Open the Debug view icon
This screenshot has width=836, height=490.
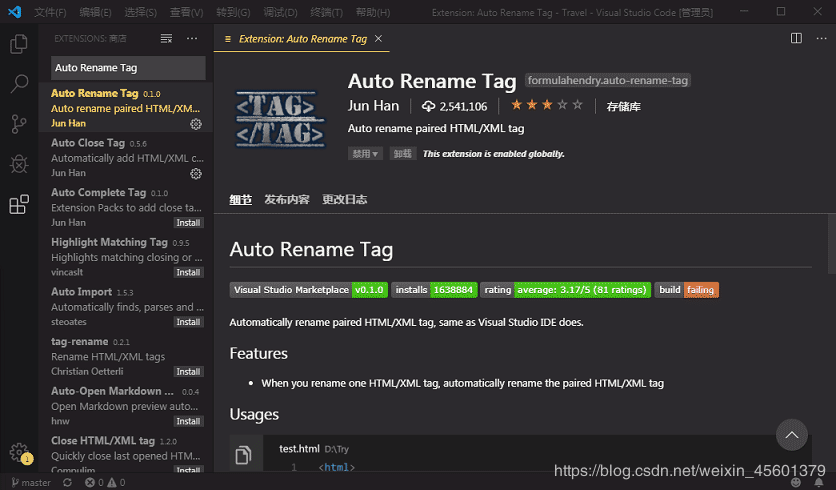[x=18, y=164]
